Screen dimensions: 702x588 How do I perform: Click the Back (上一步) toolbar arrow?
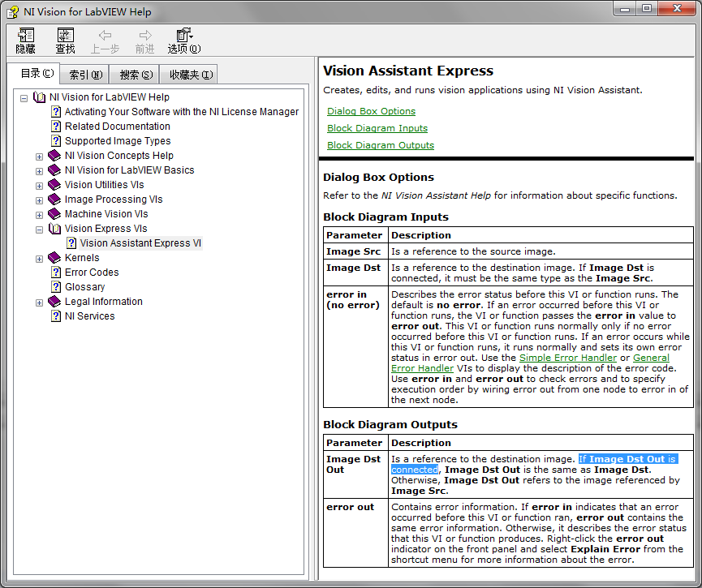(105, 41)
